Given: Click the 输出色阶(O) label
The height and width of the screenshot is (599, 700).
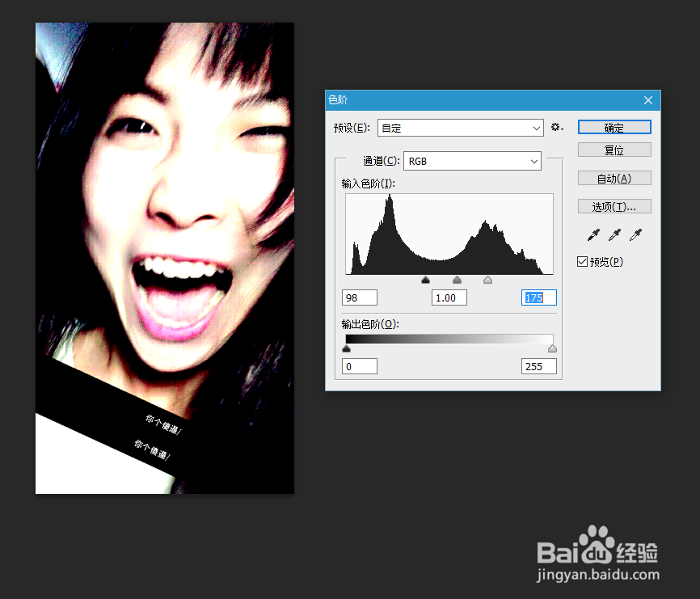Looking at the screenshot, I should 370,324.
